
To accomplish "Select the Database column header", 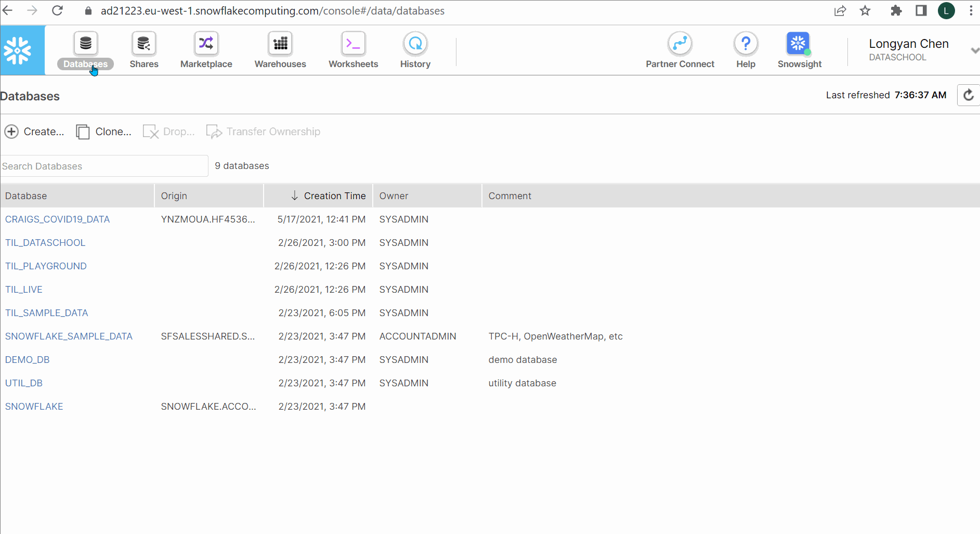I will point(25,196).
